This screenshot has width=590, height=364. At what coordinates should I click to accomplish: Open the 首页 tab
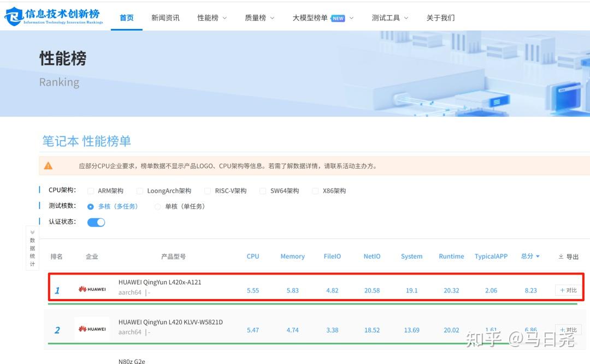point(126,17)
